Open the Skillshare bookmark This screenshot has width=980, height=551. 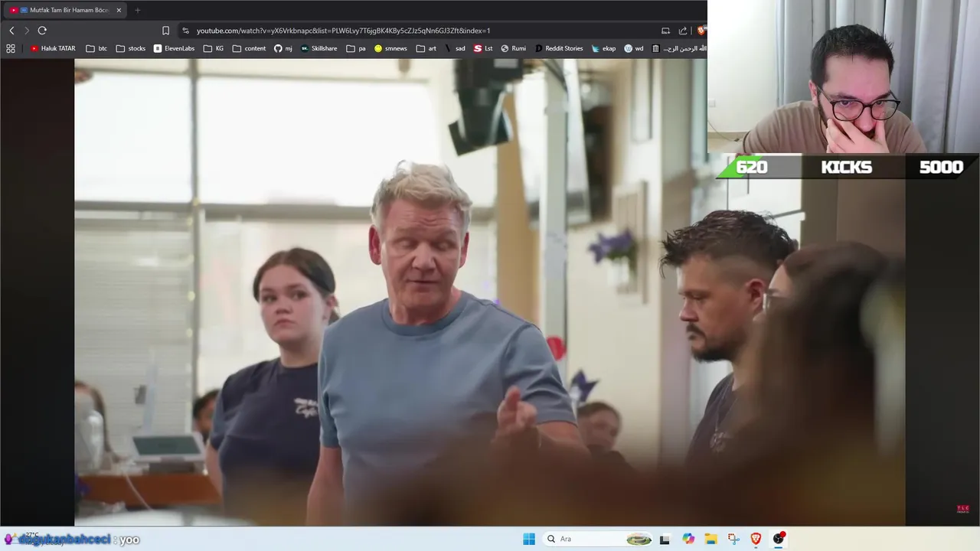(318, 48)
